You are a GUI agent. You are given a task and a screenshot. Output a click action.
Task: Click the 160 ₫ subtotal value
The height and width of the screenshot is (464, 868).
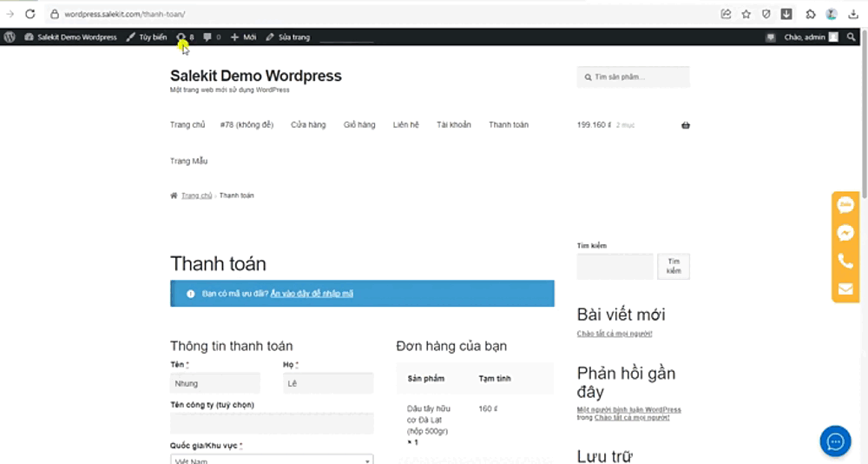click(488, 408)
